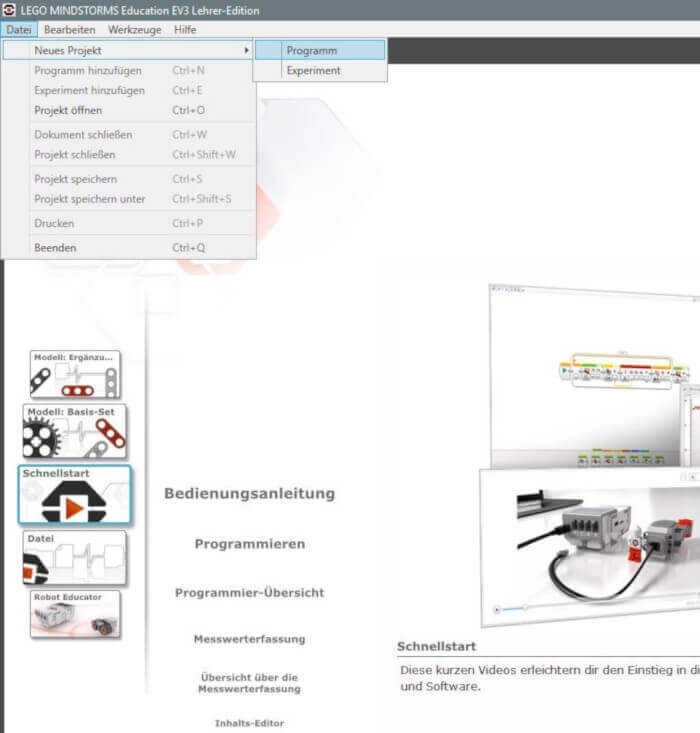Open Übersicht über die Messwerterfassung link
Screen dimensions: 700x733
coord(250,683)
